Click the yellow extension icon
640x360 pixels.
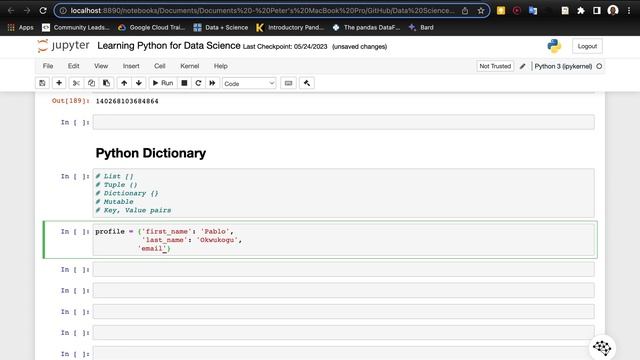pos(501,11)
